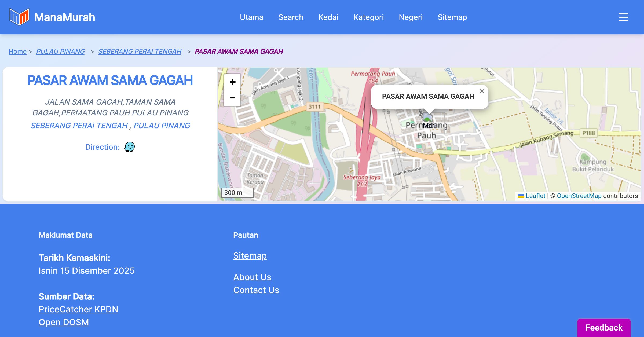Open SEBERANG PERAI TENGAH breadcrumb link
This screenshot has width=644, height=337.
coord(140,51)
